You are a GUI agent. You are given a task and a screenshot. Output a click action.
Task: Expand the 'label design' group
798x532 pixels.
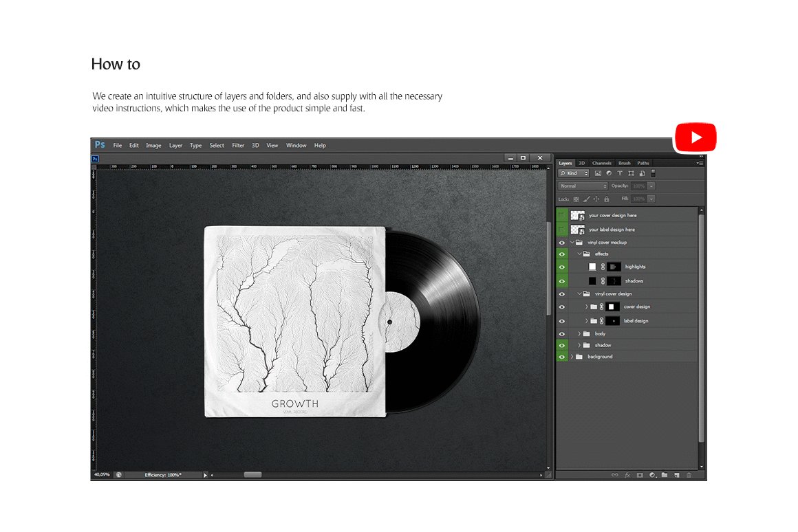pos(586,321)
